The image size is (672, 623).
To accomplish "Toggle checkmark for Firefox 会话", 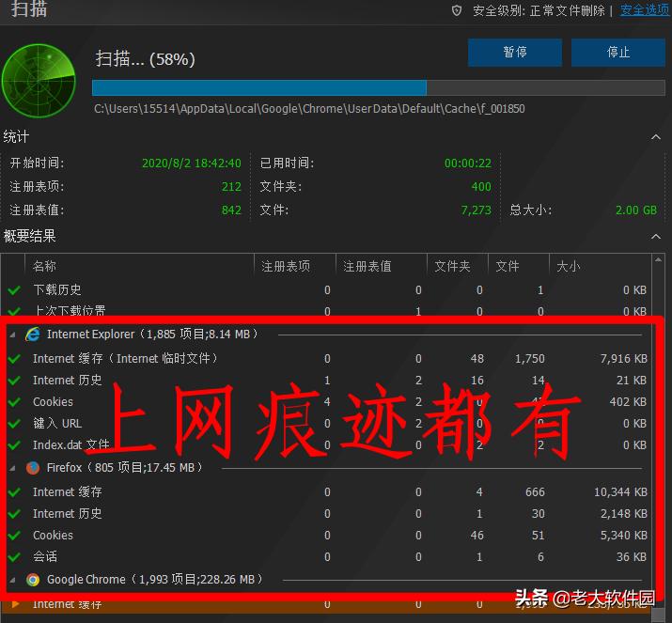I will point(14,556).
